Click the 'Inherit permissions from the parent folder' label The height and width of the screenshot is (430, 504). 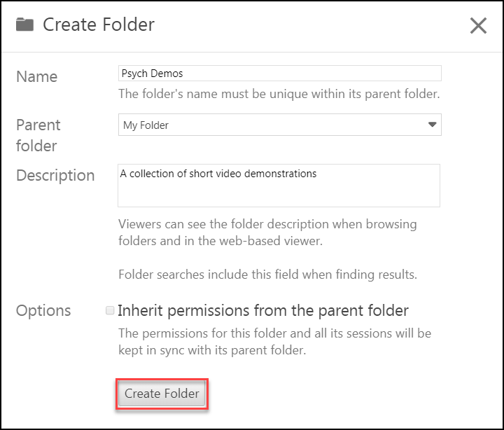[x=263, y=310]
